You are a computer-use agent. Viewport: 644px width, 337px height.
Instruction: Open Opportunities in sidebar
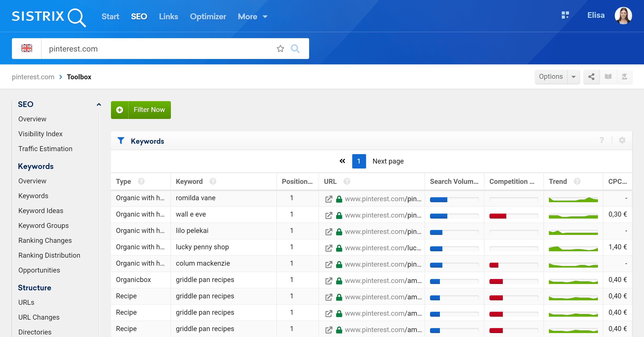(39, 270)
